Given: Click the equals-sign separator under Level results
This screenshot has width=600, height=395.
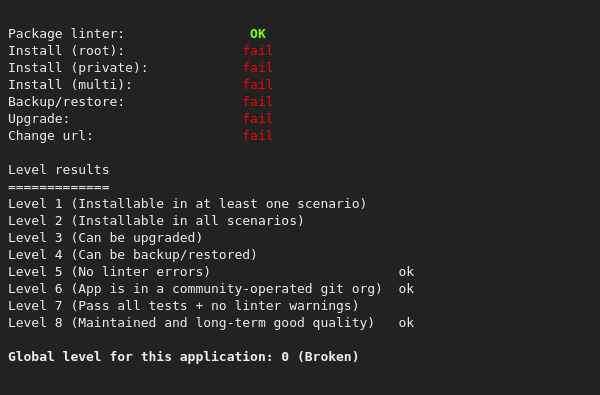Looking at the screenshot, I should (x=59, y=187).
